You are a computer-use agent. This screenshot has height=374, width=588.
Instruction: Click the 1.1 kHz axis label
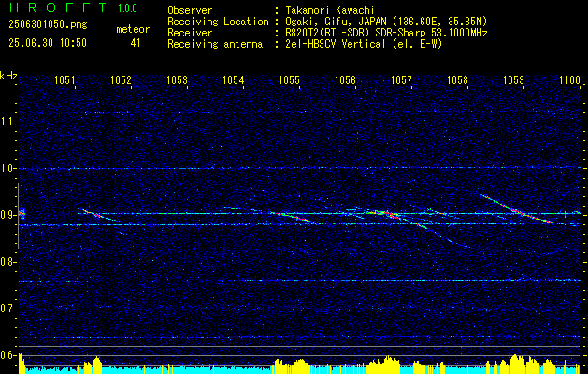(8, 122)
